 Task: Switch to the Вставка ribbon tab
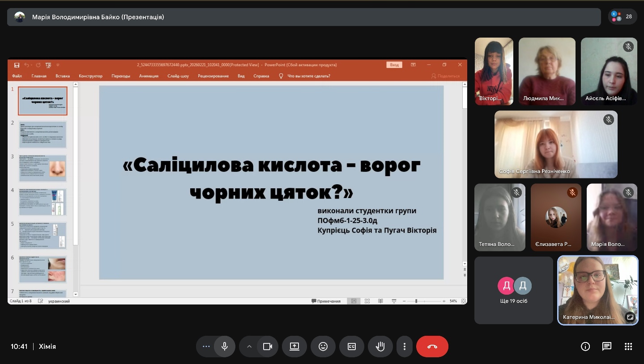point(63,76)
